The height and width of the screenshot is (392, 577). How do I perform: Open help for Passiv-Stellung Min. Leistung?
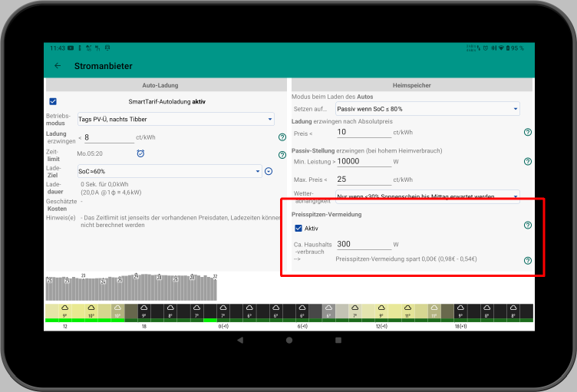527,162
